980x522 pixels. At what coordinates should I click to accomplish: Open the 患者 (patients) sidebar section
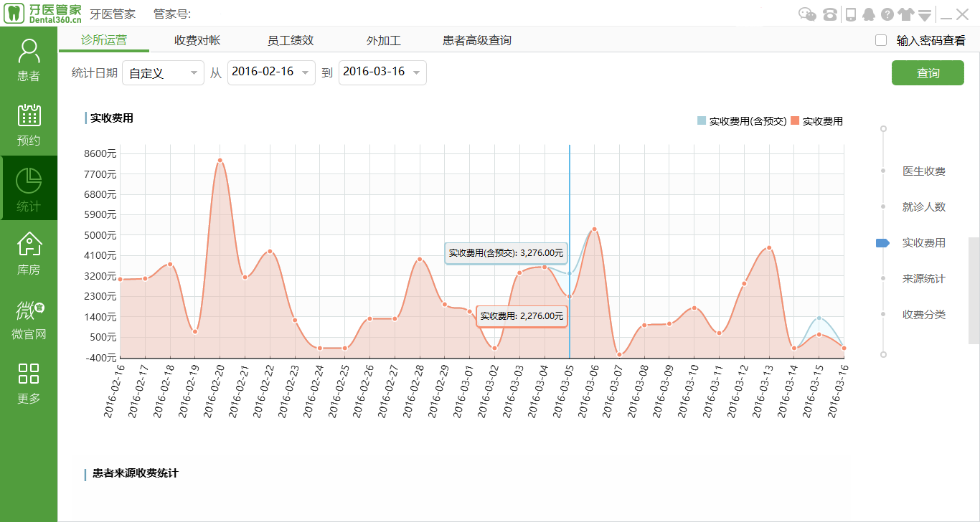coord(29,60)
